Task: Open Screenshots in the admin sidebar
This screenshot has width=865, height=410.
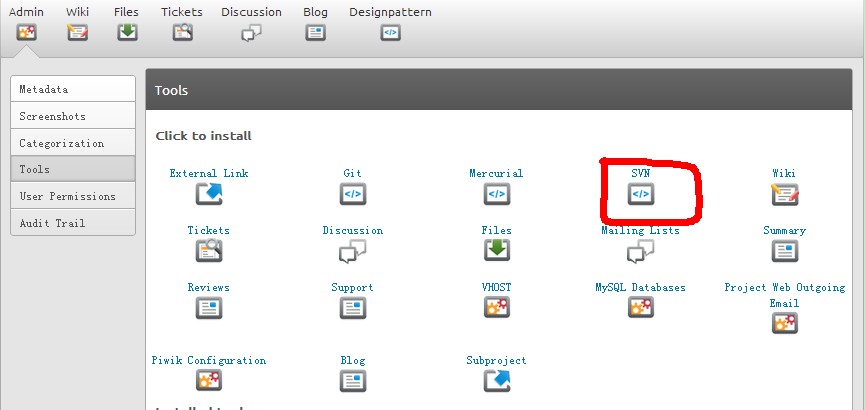Action: 73,116
